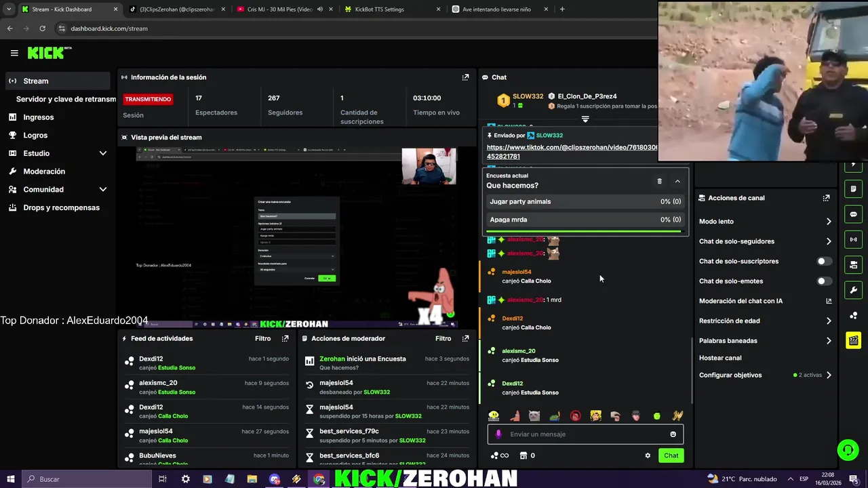Click Hostear canal

(x=720, y=358)
